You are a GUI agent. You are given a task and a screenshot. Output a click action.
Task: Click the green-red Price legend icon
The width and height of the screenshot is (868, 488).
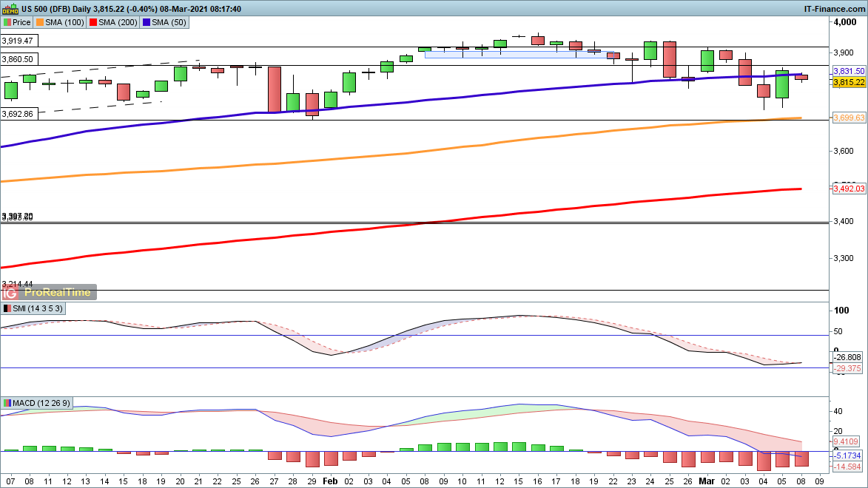[7, 23]
